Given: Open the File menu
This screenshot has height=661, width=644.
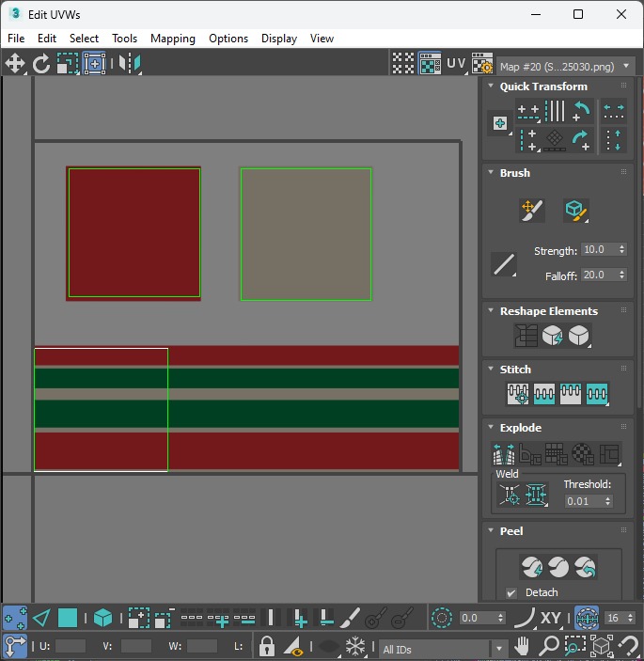Looking at the screenshot, I should (16, 39).
